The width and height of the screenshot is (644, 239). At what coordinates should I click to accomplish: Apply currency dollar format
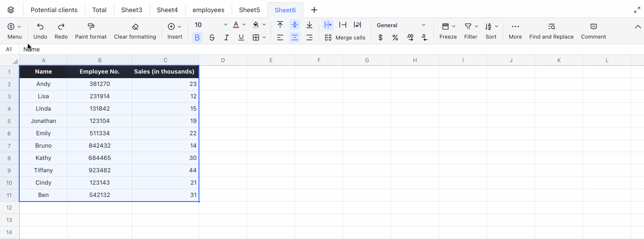(x=381, y=37)
